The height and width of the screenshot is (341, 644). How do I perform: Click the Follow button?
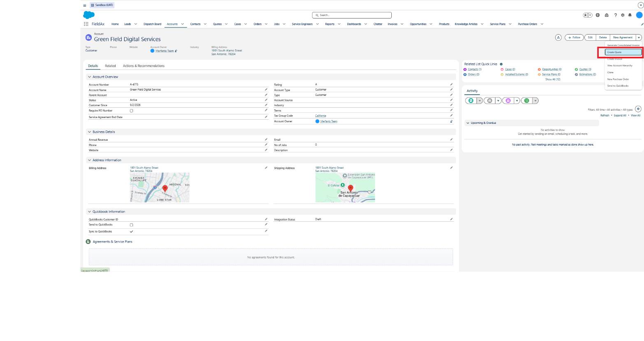click(x=574, y=37)
